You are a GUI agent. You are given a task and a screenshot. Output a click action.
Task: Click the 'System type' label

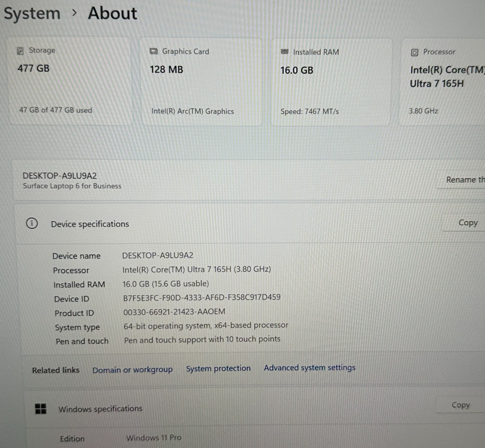(78, 327)
